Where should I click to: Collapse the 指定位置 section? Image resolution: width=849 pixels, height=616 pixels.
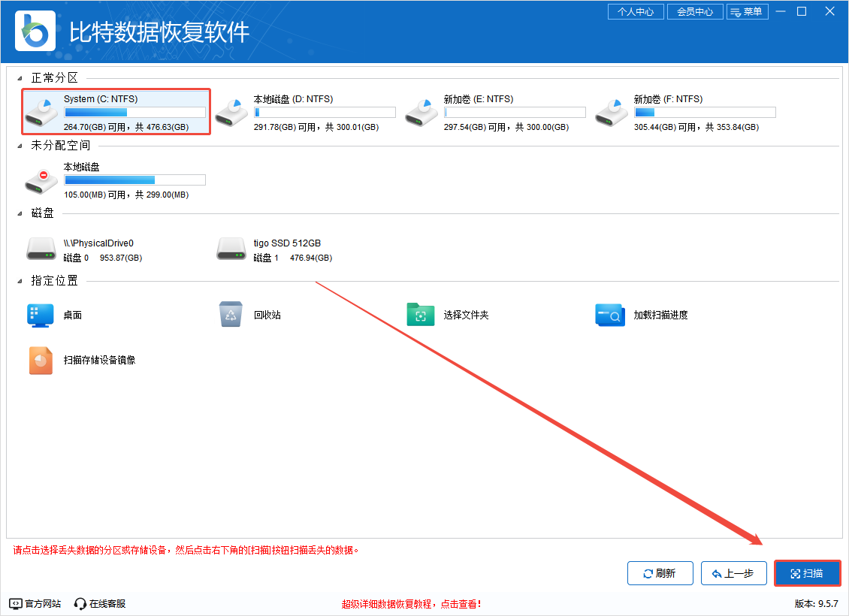tap(20, 280)
